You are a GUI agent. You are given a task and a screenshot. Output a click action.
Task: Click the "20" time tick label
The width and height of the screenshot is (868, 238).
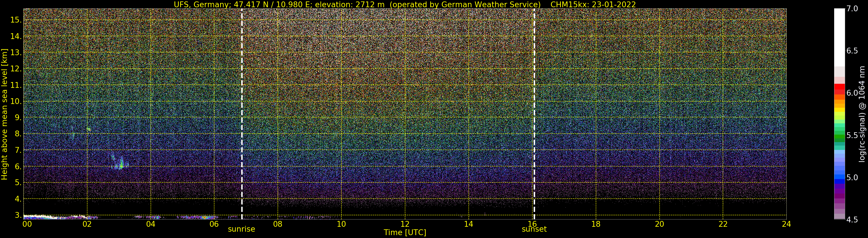point(659,224)
